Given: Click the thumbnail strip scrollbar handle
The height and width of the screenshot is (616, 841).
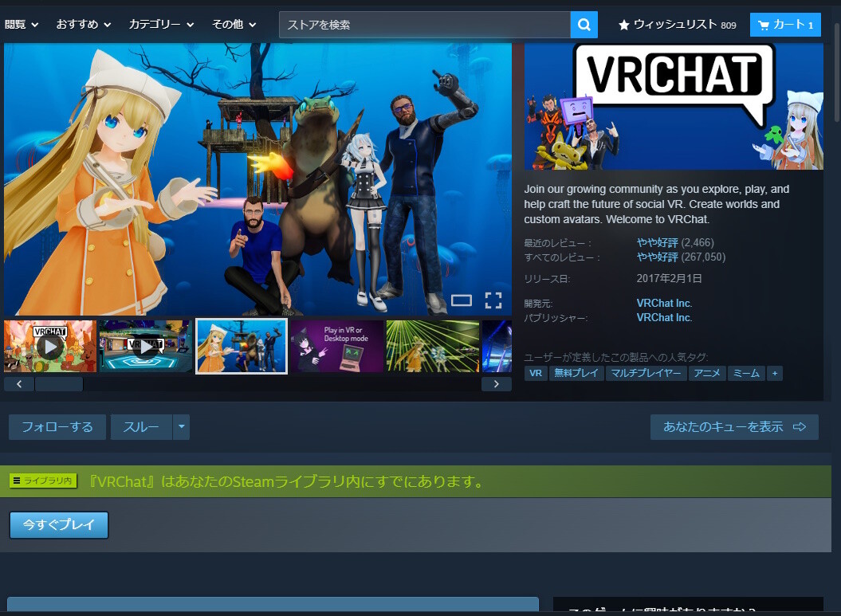Looking at the screenshot, I should click(59, 384).
